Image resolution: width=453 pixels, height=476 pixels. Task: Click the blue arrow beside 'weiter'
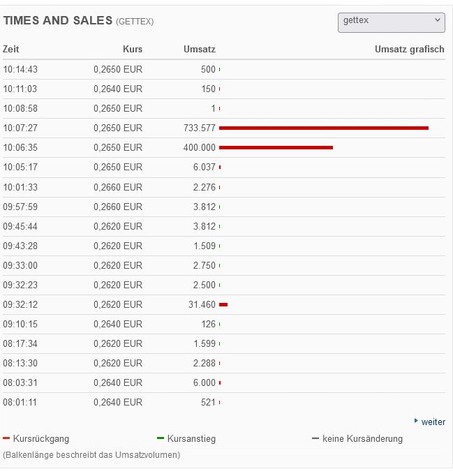click(x=417, y=421)
